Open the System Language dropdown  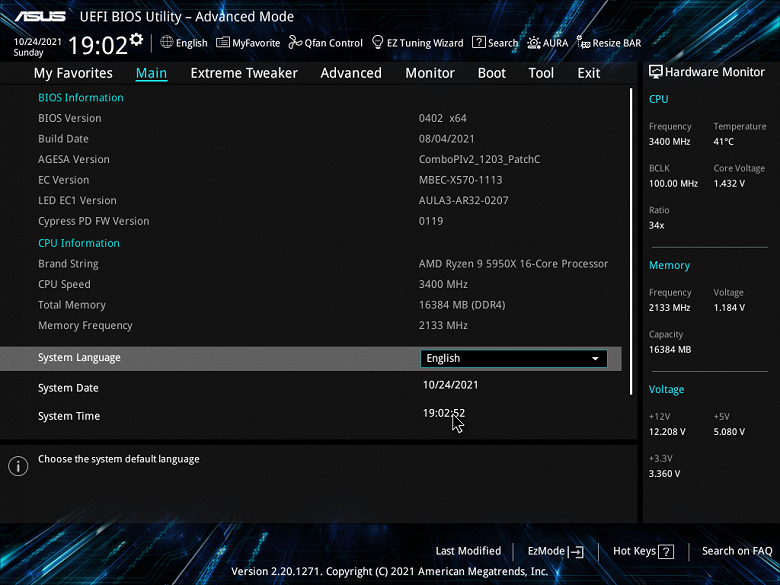[x=513, y=358]
